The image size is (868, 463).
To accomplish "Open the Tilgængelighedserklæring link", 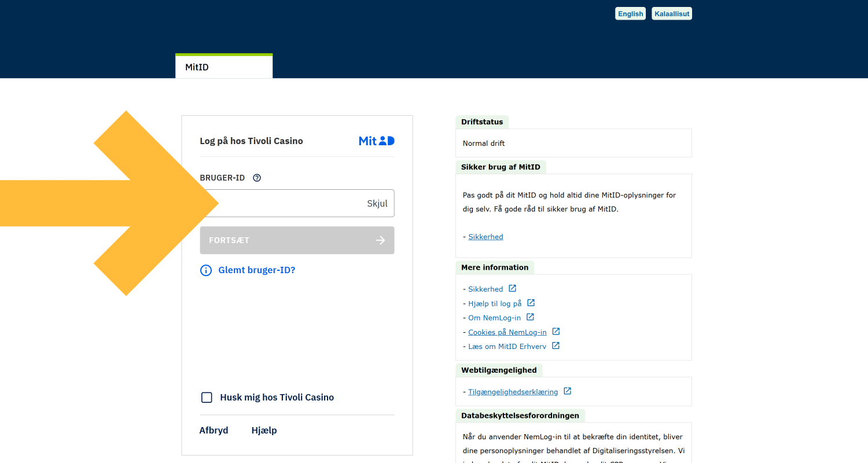I will [x=513, y=392].
